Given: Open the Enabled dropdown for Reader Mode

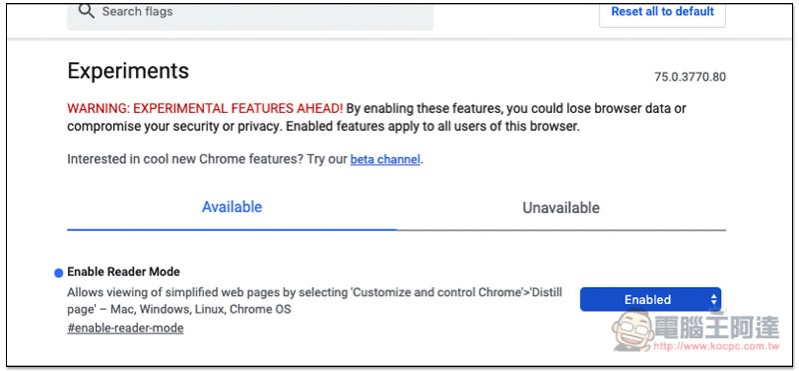Looking at the screenshot, I should 651,299.
